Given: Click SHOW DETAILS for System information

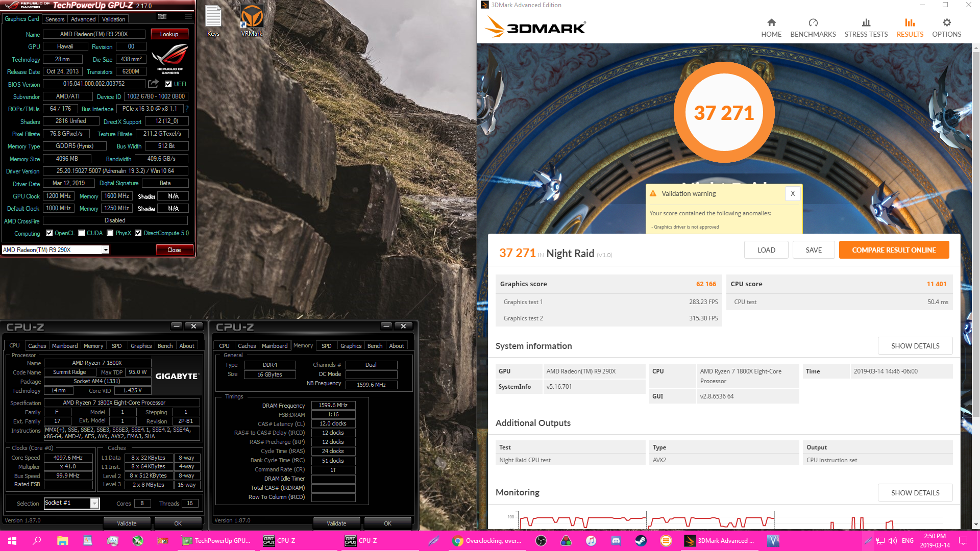Looking at the screenshot, I should click(x=915, y=346).
